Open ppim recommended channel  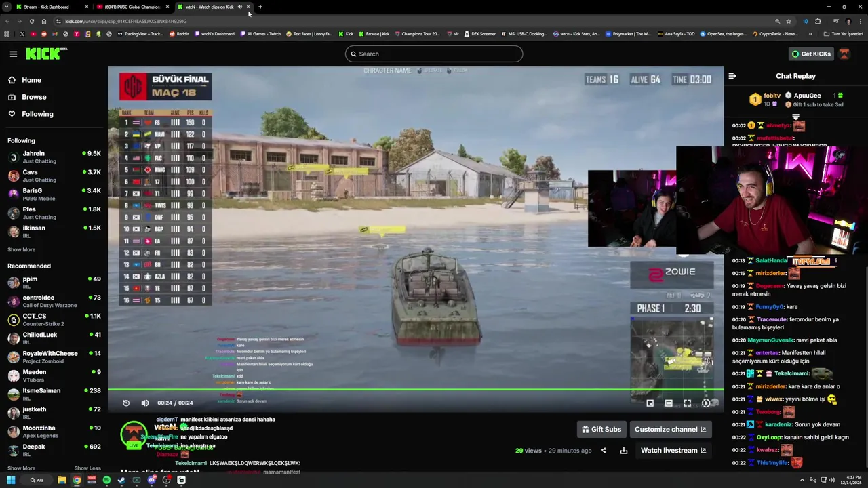pyautogui.click(x=54, y=282)
